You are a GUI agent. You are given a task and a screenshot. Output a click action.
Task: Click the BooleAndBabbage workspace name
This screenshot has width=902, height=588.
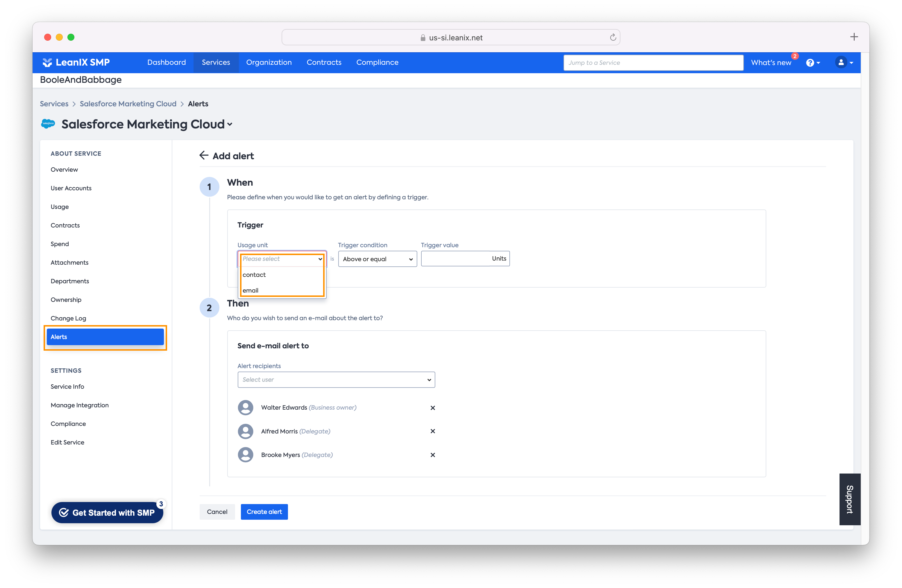(81, 80)
